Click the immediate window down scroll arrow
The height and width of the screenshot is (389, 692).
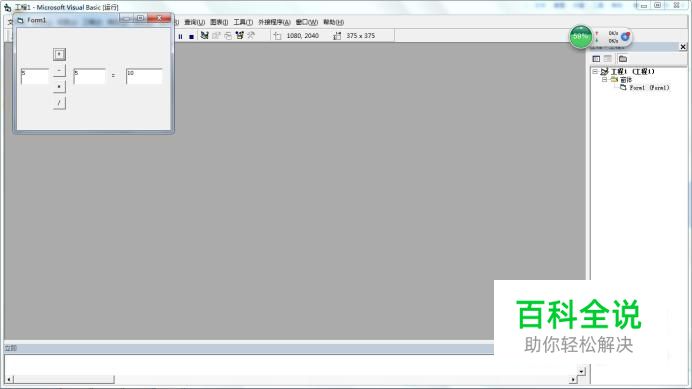coord(582,371)
